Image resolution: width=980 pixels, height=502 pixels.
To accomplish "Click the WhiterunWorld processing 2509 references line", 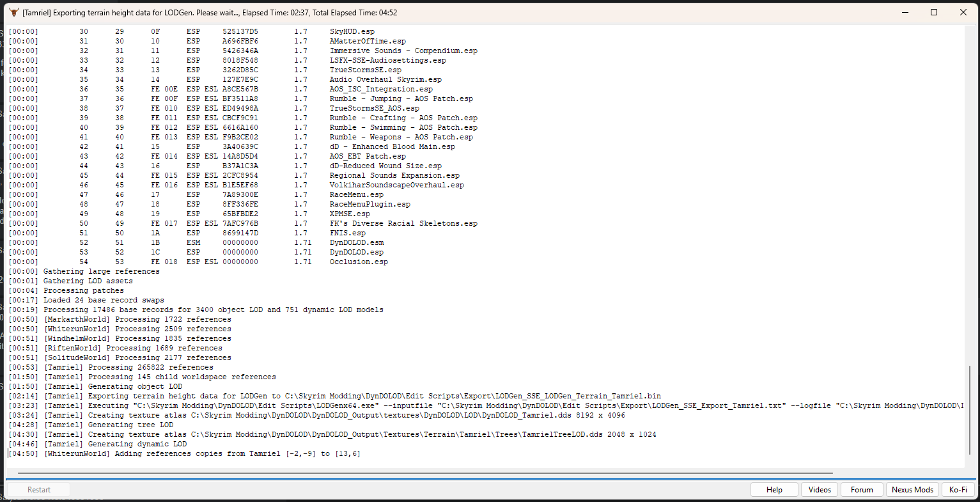I will 120,329.
